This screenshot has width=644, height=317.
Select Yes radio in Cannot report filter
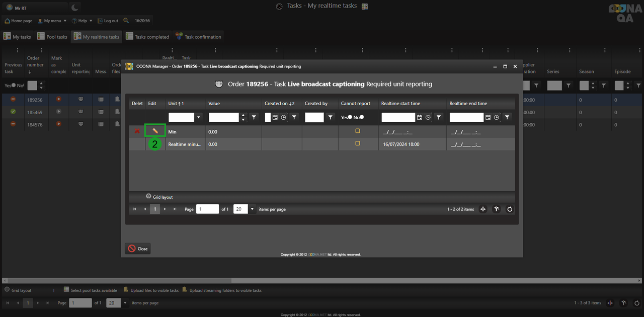click(x=350, y=117)
